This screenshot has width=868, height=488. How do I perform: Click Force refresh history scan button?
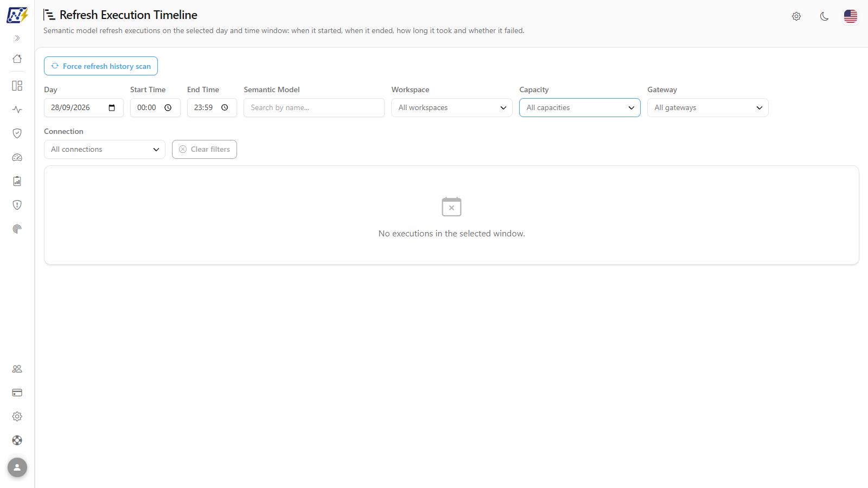101,66
